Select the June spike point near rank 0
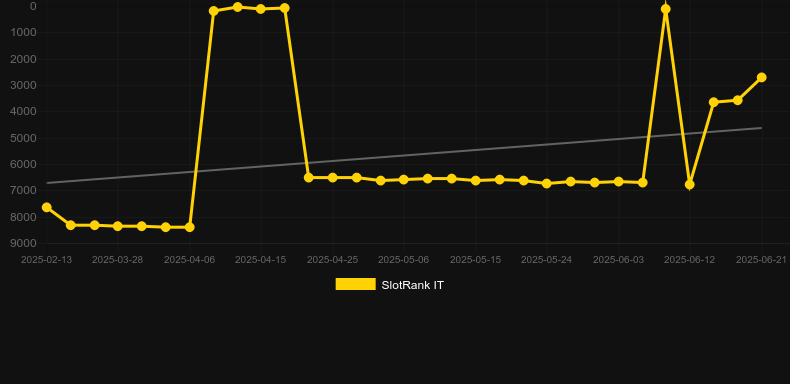 666,9
